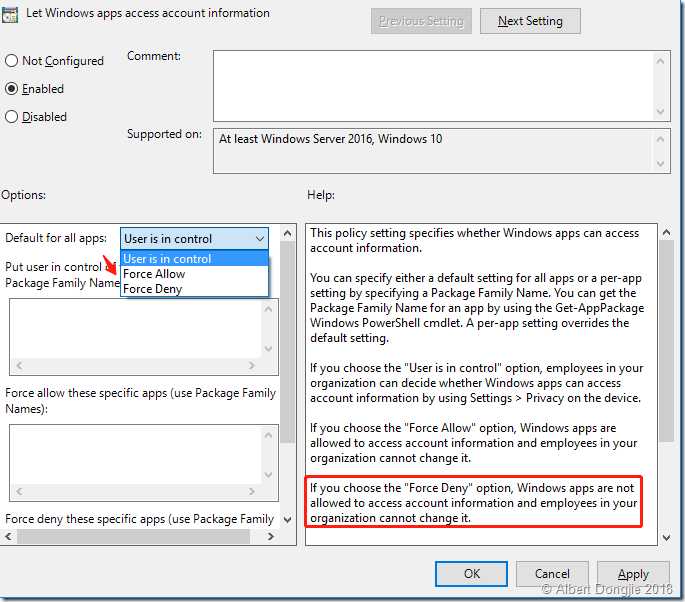The height and width of the screenshot is (602, 685).
Task: Click Supported on box scroll up arrow
Action: pos(660,139)
